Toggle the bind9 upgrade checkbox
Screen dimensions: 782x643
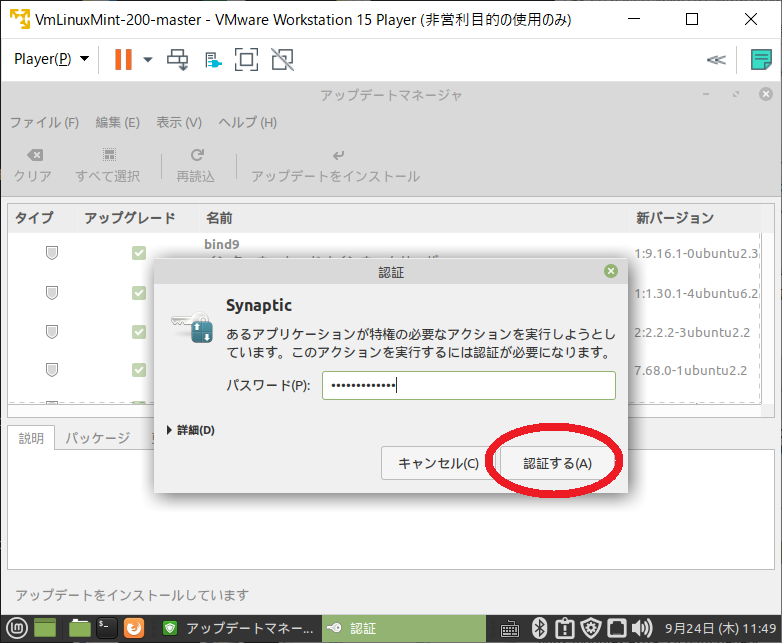click(139, 253)
